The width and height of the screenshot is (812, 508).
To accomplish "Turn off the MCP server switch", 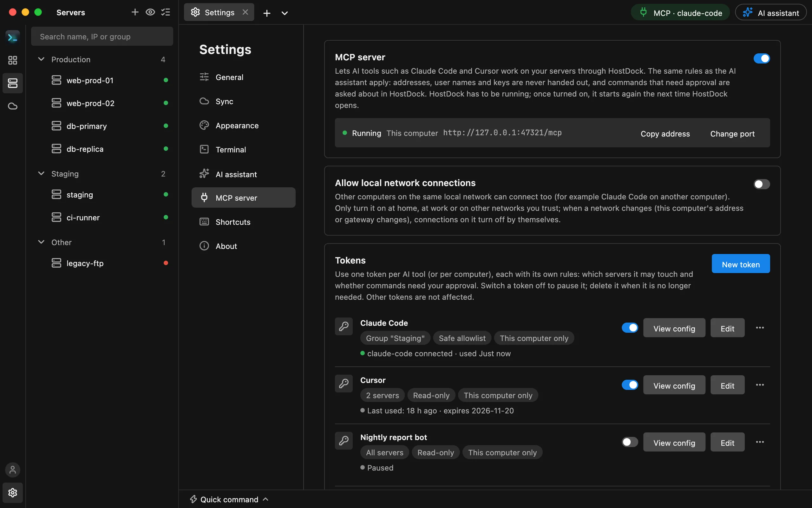I will pyautogui.click(x=762, y=58).
